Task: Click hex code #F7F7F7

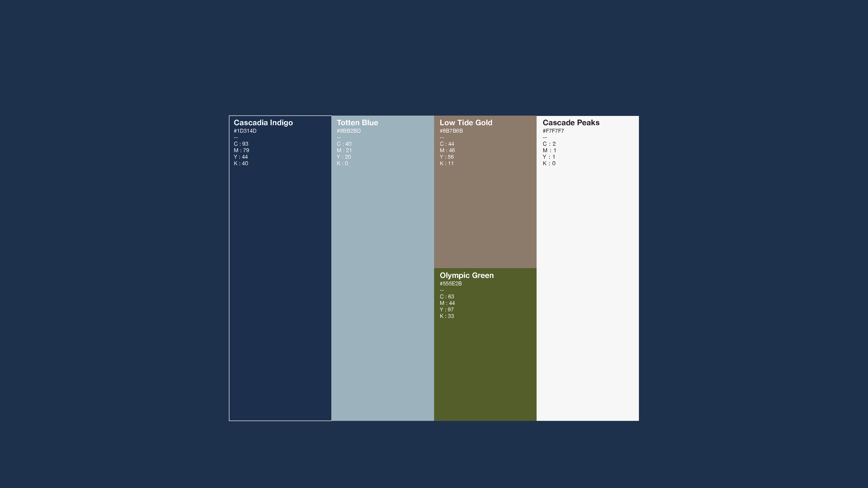Action: click(553, 131)
